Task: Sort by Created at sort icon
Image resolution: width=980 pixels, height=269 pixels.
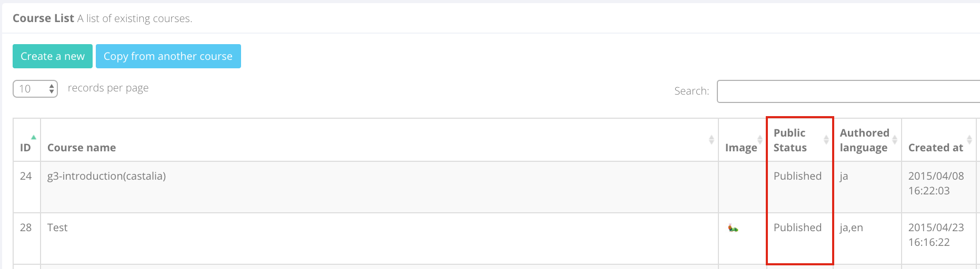Action: click(x=969, y=140)
